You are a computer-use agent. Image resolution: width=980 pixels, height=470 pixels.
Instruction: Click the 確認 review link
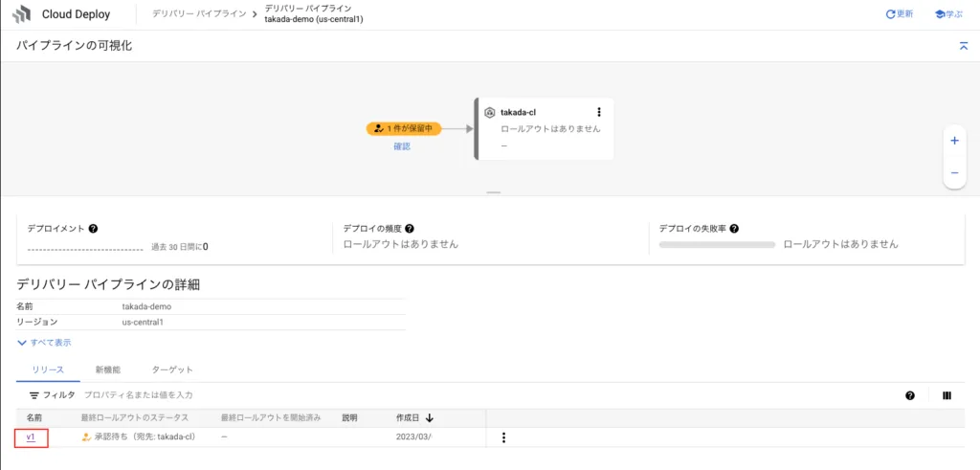[x=402, y=146]
